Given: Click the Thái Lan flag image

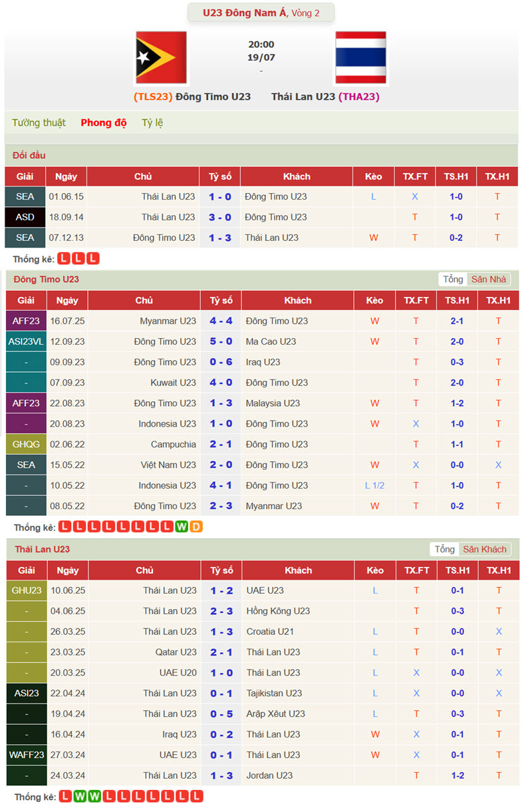Looking at the screenshot, I should [x=360, y=58].
